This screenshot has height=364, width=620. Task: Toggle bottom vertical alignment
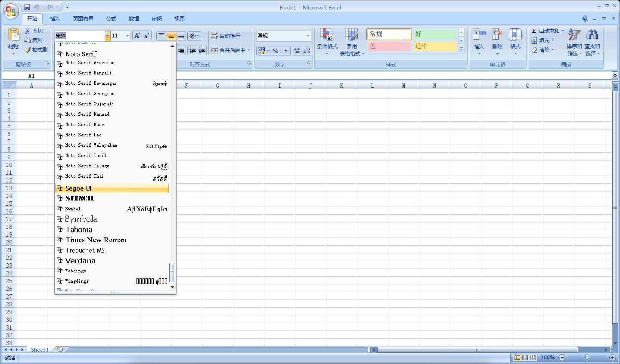click(181, 36)
